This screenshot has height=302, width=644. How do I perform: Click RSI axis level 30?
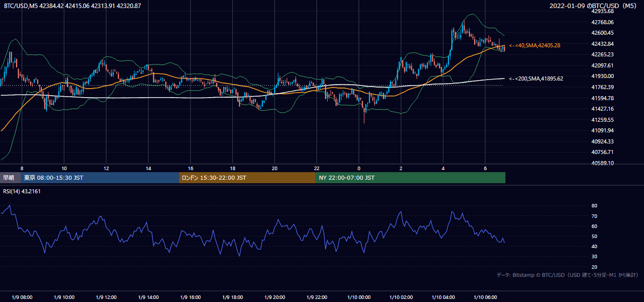click(594, 257)
